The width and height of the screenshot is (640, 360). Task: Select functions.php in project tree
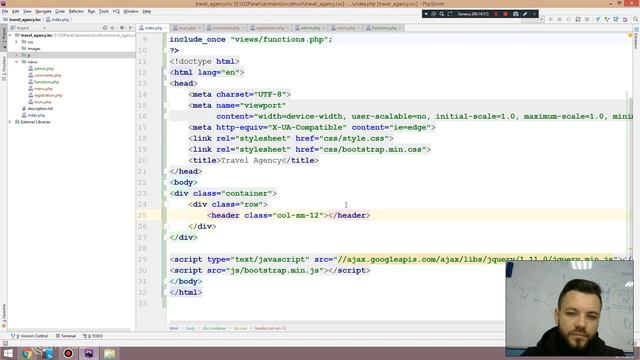[x=44, y=82]
